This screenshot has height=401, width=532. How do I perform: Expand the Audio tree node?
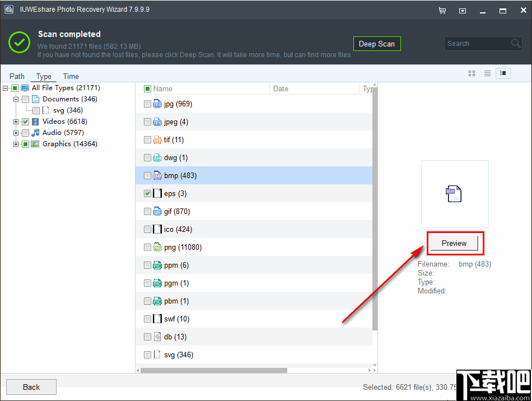15,133
